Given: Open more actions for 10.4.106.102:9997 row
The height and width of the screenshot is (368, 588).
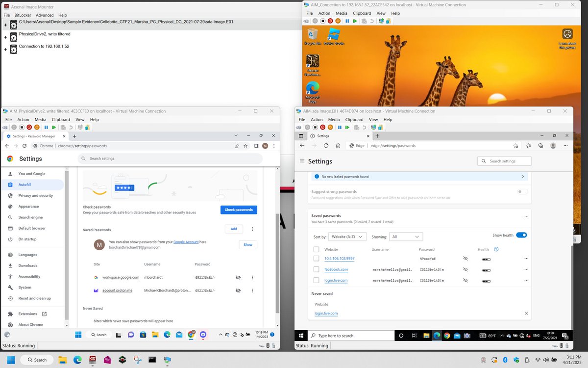Looking at the screenshot, I should click(526, 259).
